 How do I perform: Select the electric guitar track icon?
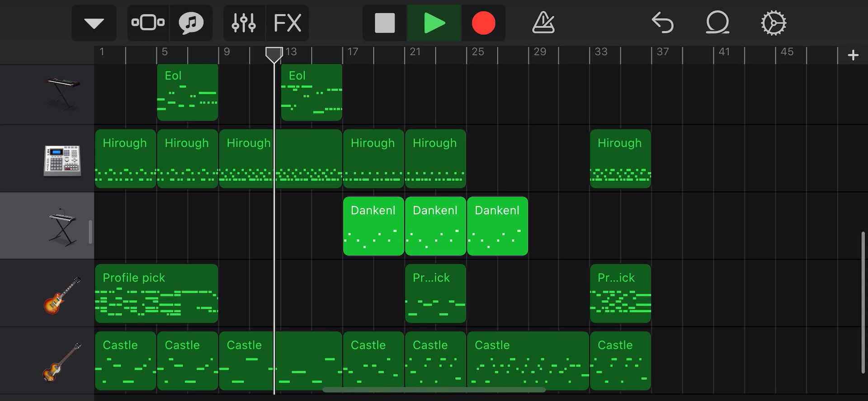tap(62, 295)
